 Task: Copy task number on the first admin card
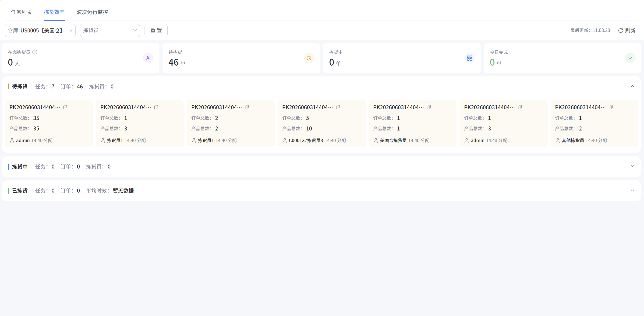65,107
